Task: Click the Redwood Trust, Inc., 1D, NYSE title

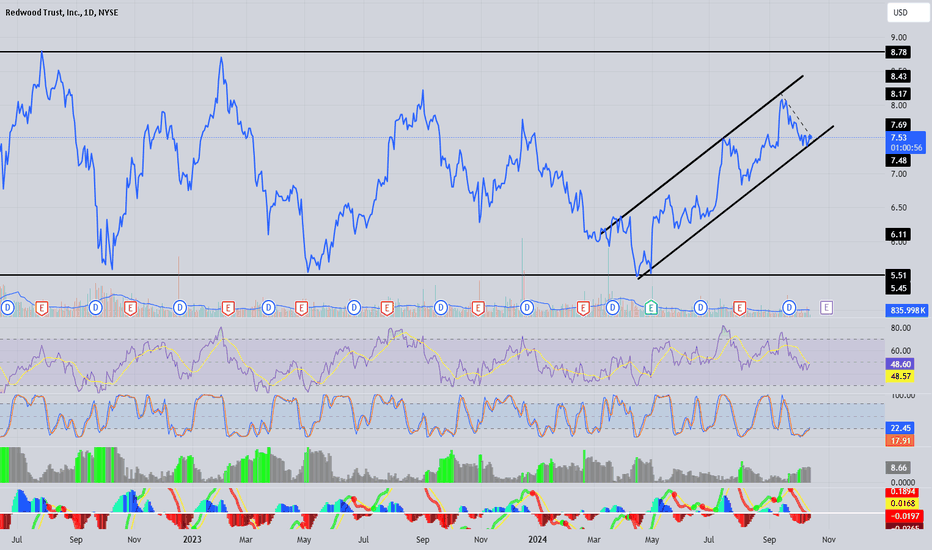Action: [62, 12]
